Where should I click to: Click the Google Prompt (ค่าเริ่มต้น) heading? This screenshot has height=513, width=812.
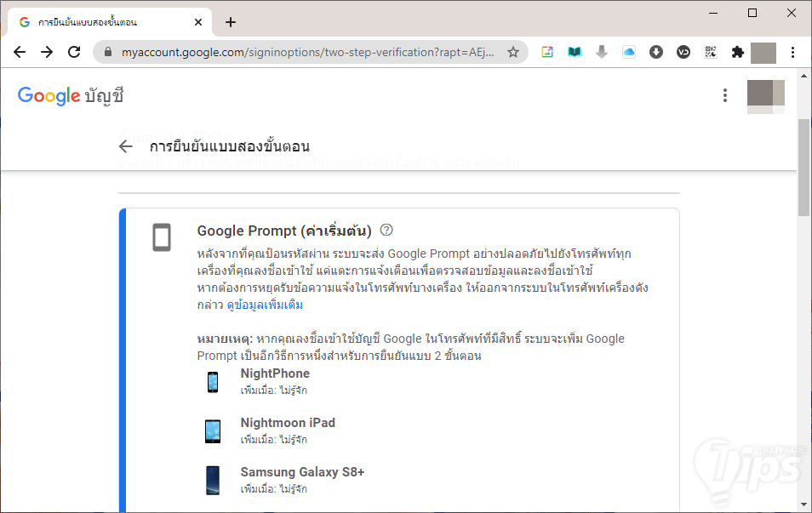point(284,231)
